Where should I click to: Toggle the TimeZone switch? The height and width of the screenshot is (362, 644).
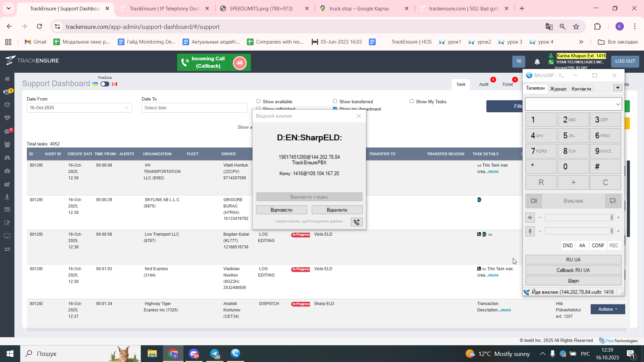pyautogui.click(x=105, y=84)
